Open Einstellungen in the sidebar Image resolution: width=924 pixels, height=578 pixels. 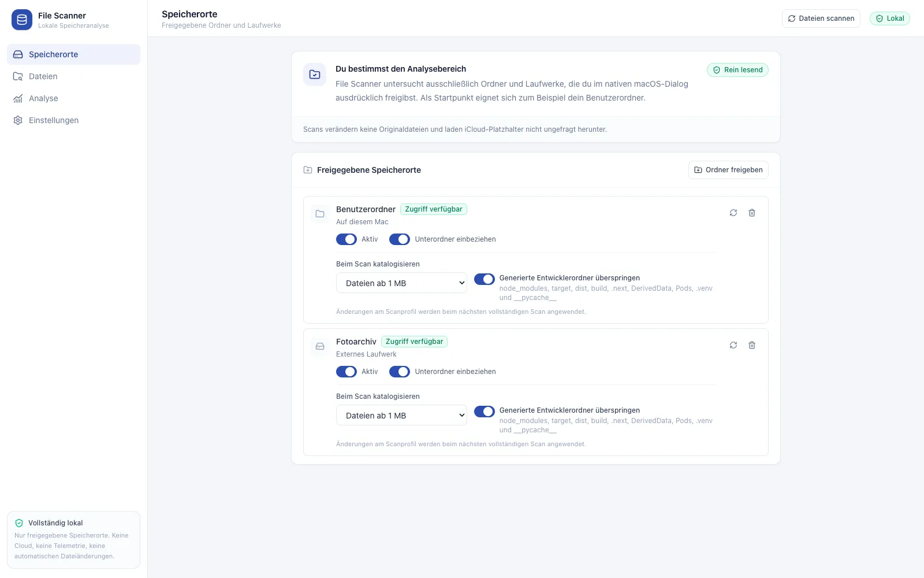[x=73, y=120]
